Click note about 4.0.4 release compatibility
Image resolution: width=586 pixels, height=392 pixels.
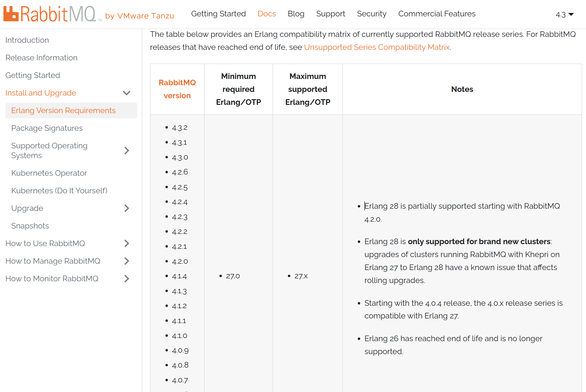click(463, 309)
